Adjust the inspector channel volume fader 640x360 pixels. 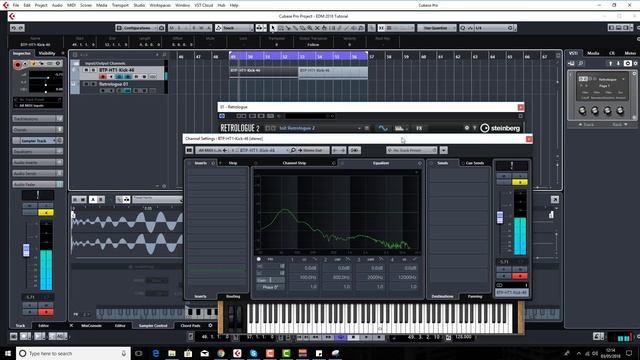[26, 250]
